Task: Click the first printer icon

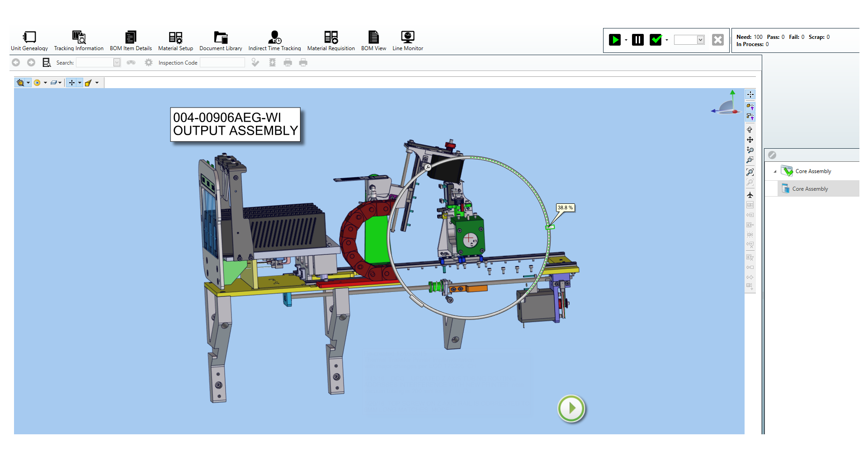Action: pyautogui.click(x=288, y=62)
